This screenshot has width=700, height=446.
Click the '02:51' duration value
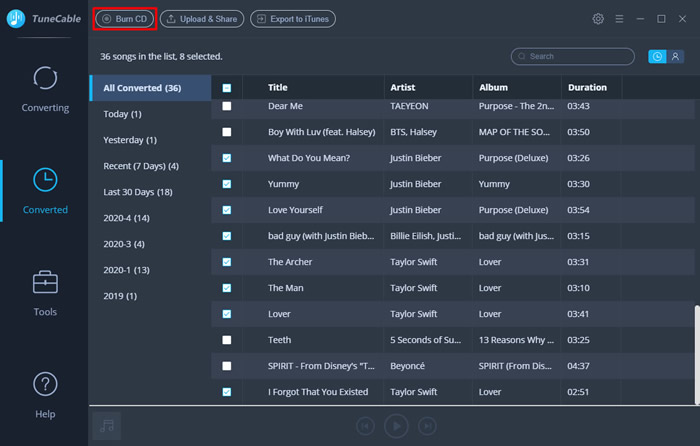point(578,392)
